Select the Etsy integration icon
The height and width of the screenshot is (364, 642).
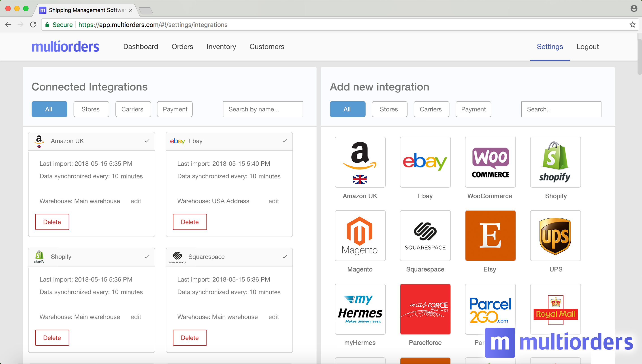point(490,235)
